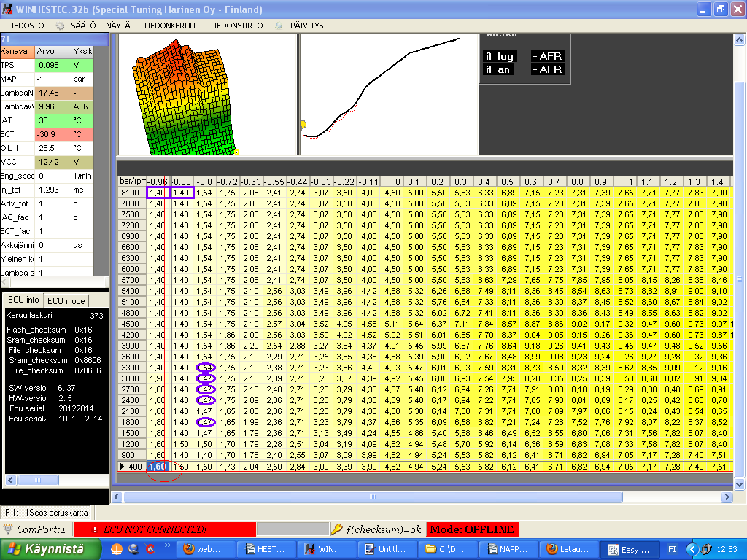Image resolution: width=747 pixels, height=560 pixels.
Task: Switch to the ECU info tab
Action: tap(23, 300)
